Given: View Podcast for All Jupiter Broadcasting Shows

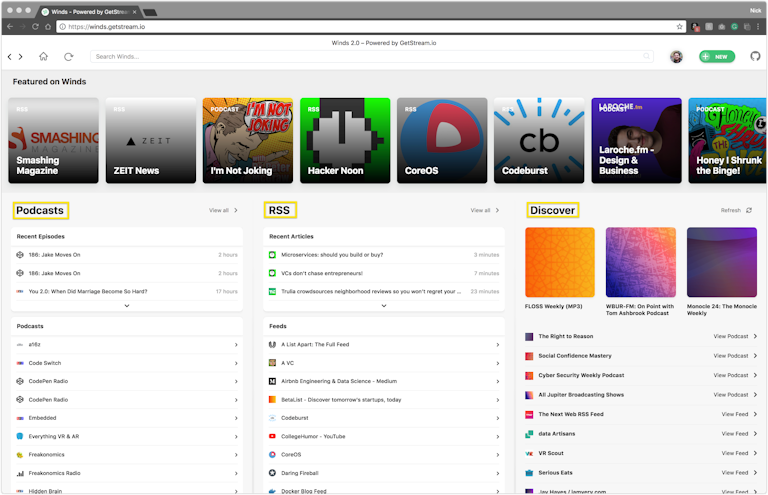Looking at the screenshot, I should pyautogui.click(x=731, y=395).
